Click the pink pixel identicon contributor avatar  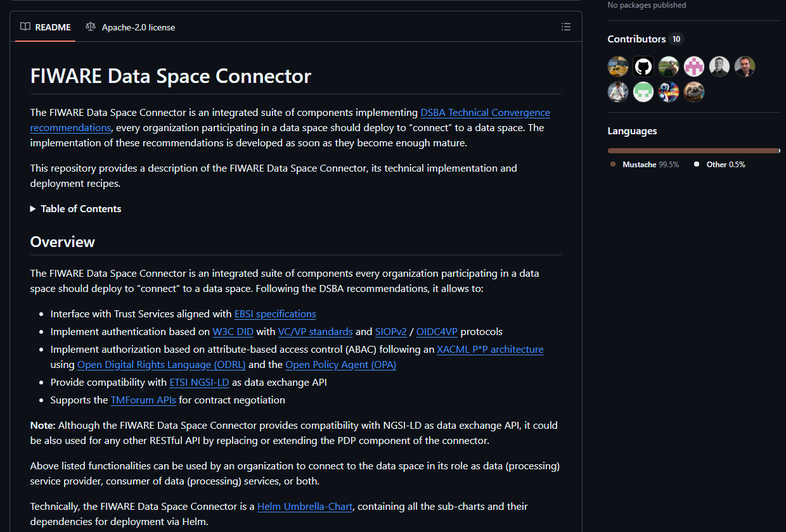click(694, 66)
